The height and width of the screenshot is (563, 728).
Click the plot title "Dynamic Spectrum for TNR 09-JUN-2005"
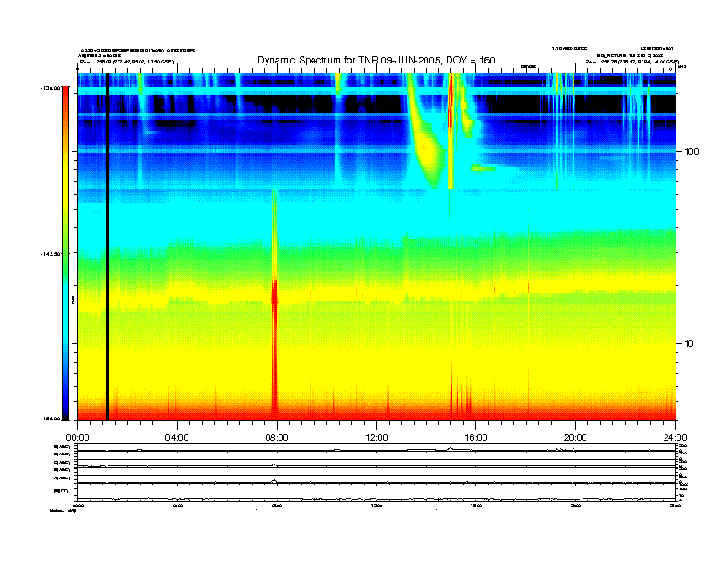click(x=351, y=61)
